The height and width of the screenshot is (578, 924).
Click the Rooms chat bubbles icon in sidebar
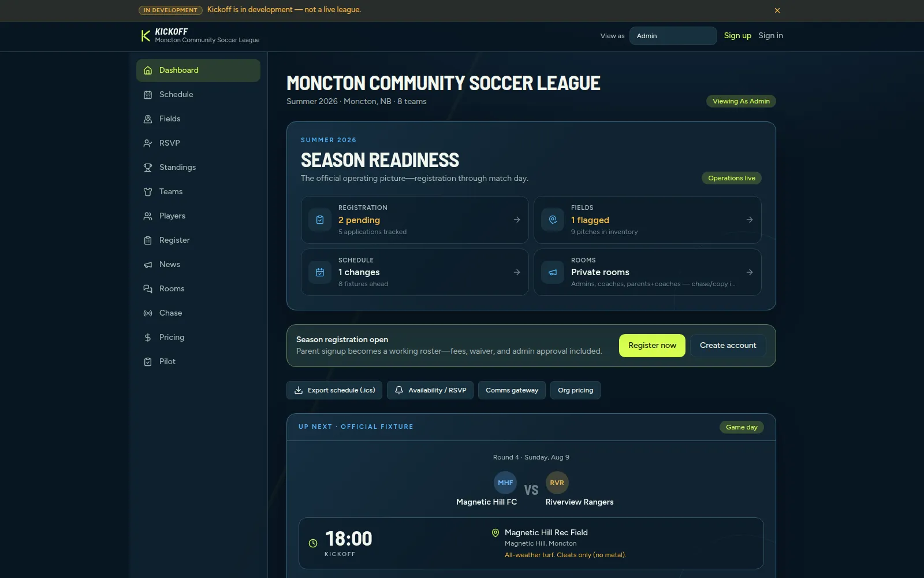148,289
